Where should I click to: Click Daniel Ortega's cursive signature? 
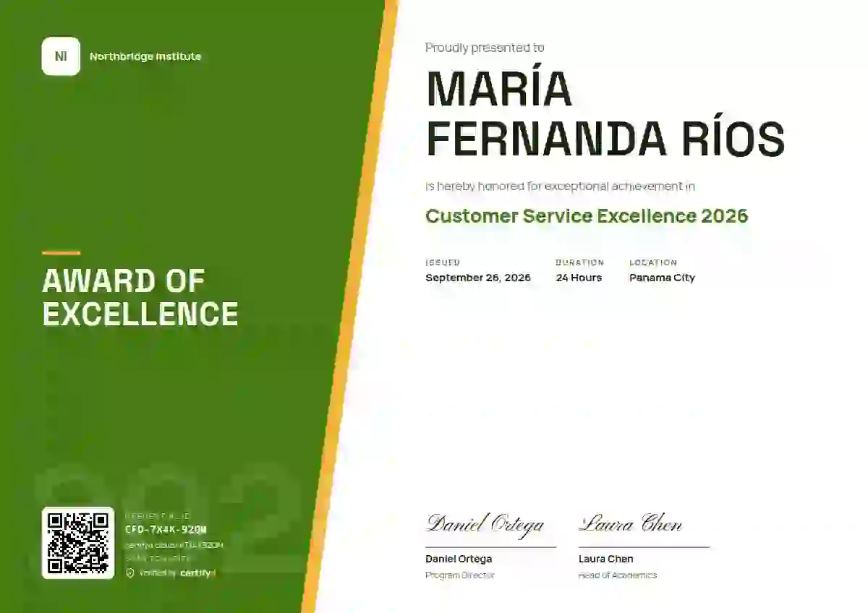[485, 524]
